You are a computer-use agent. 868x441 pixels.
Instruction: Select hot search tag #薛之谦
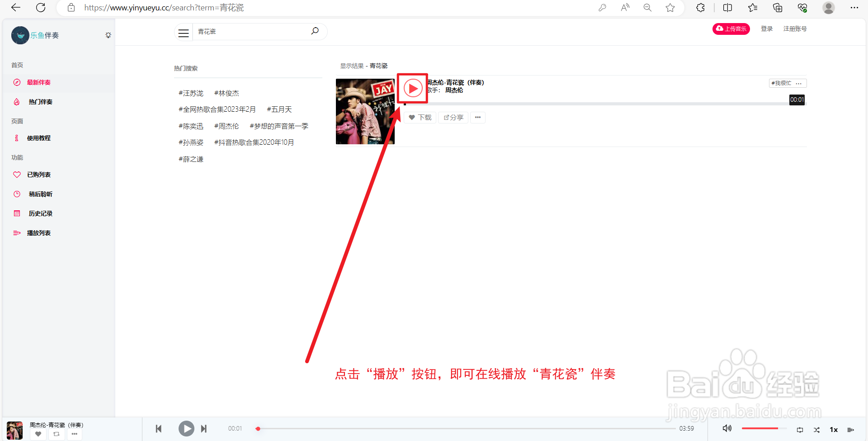[191, 159]
